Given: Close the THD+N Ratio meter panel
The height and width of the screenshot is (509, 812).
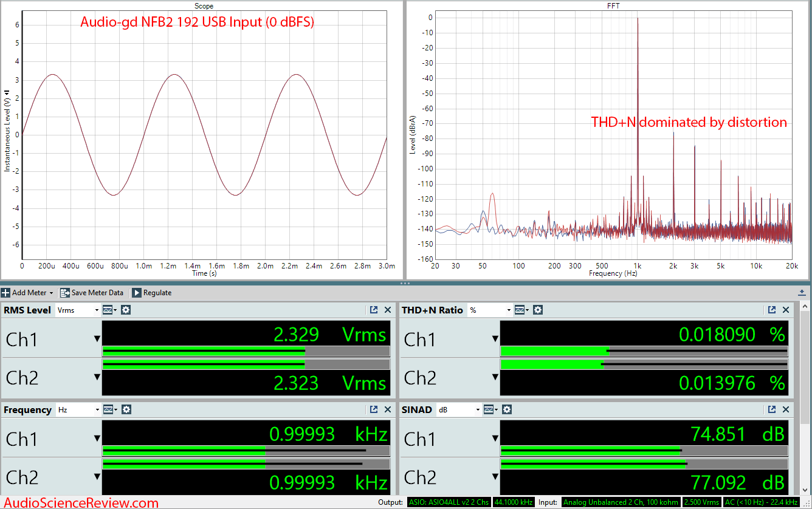Looking at the screenshot, I should click(x=786, y=310).
